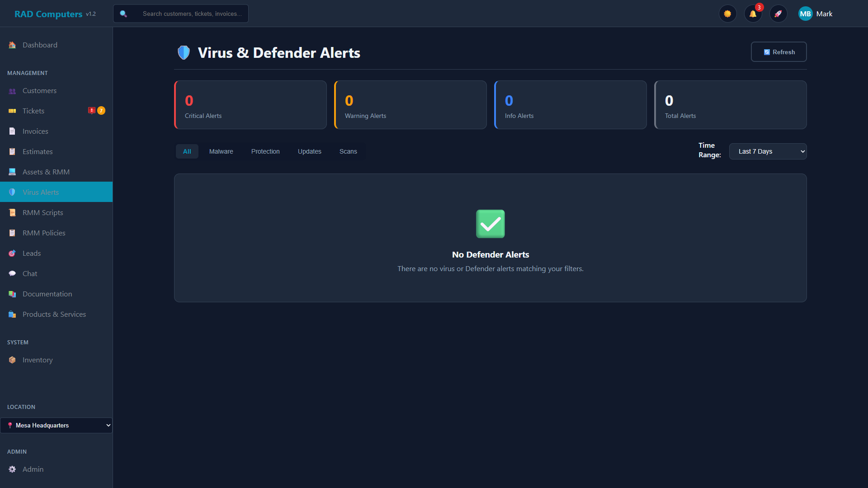Open the Chat section
The width and height of the screenshot is (868, 488).
(30, 273)
